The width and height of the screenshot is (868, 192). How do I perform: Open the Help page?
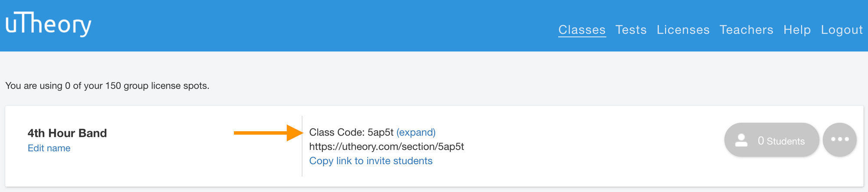[797, 30]
